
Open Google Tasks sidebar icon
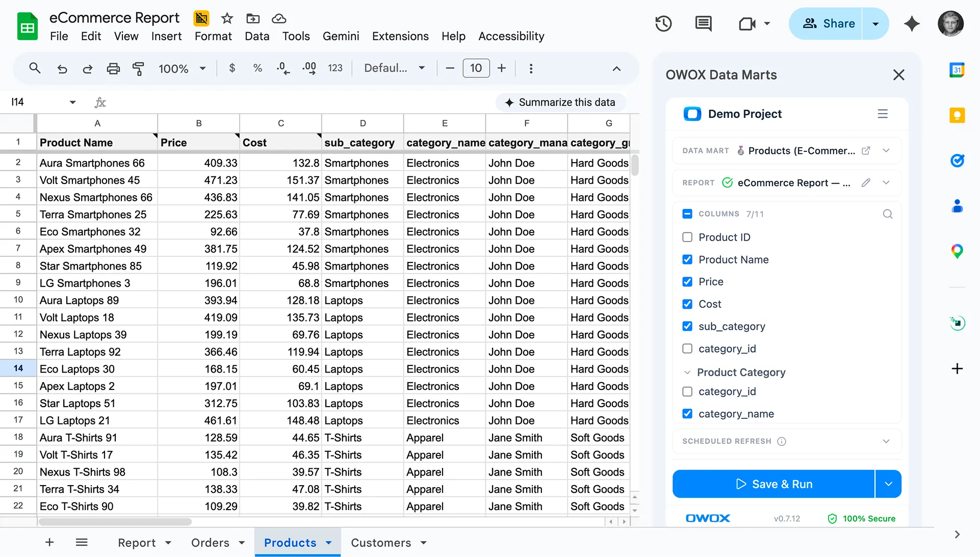point(957,161)
